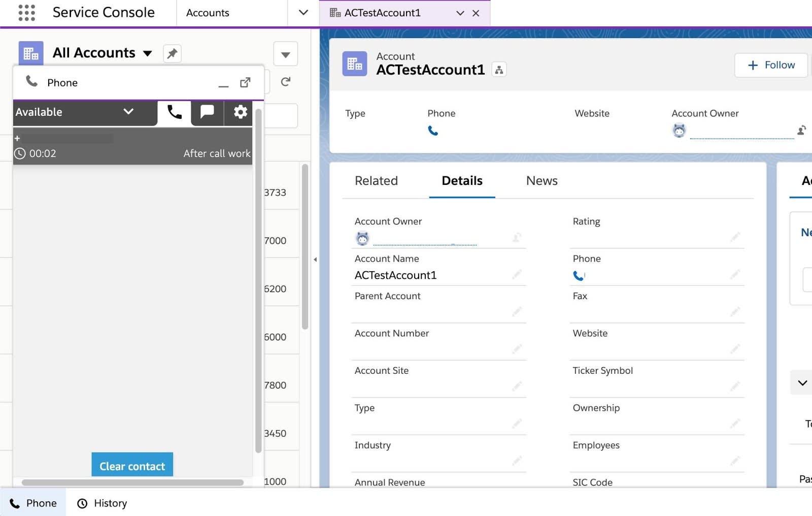Switch to the News tab
Image resolution: width=812 pixels, height=516 pixels.
[542, 181]
